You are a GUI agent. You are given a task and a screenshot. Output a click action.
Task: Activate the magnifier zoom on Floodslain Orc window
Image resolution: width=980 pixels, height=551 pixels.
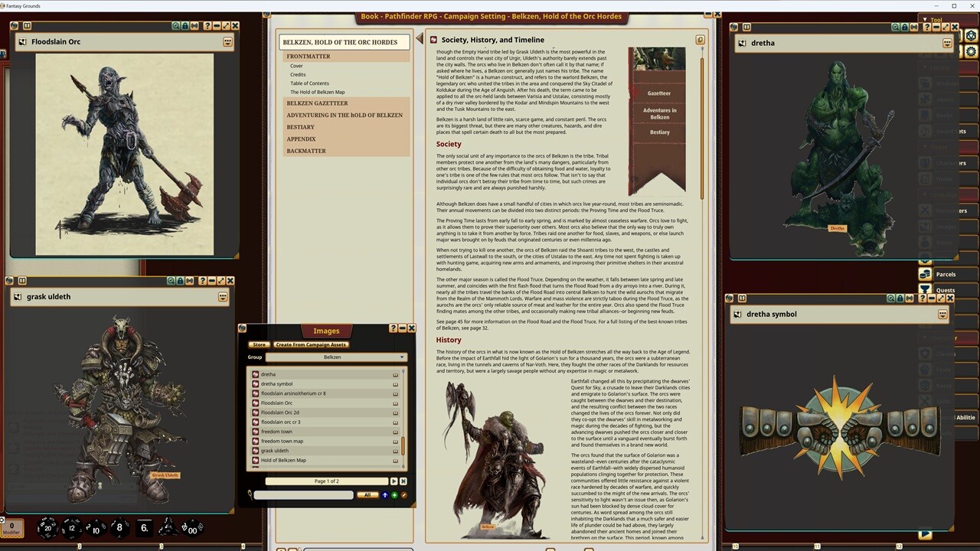176,25
